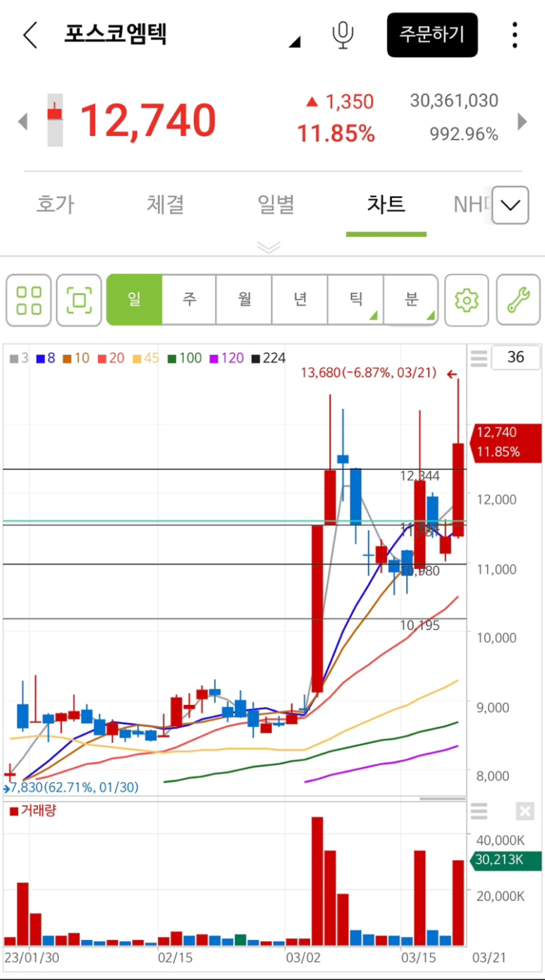
Task: Switch to the 체결 tab
Action: pyautogui.click(x=166, y=204)
